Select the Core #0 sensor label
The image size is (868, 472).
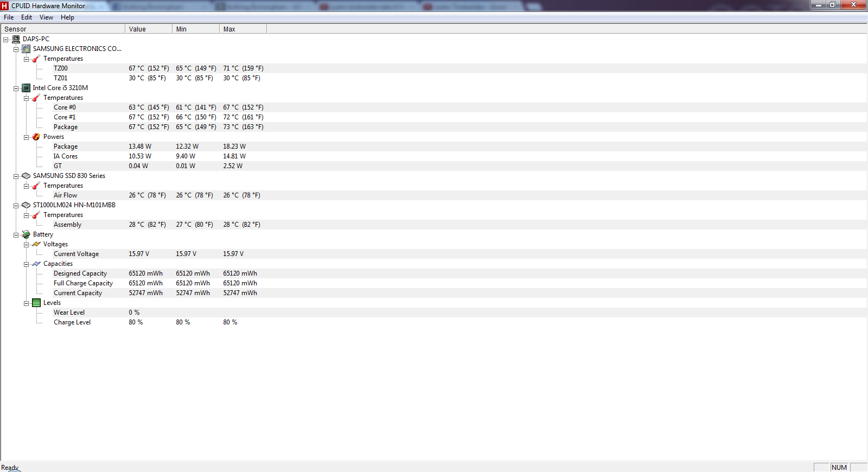(65, 107)
